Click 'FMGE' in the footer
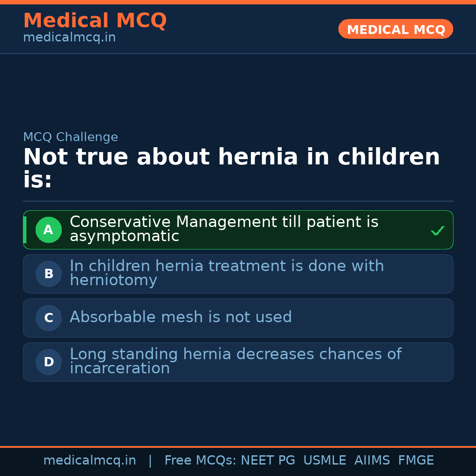The height and width of the screenshot is (476, 476). (416, 461)
